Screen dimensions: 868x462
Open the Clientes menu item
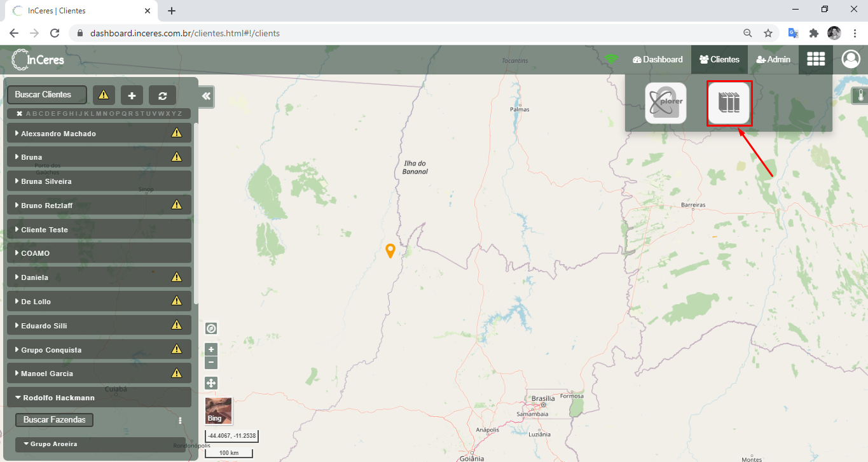(719, 59)
